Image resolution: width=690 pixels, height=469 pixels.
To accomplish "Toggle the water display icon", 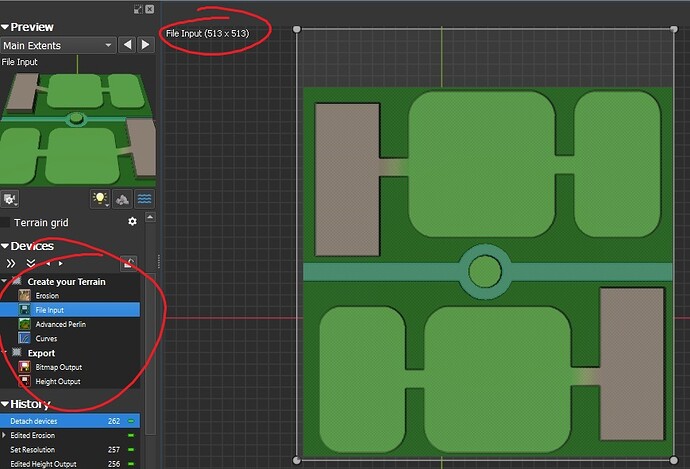I will point(144,199).
